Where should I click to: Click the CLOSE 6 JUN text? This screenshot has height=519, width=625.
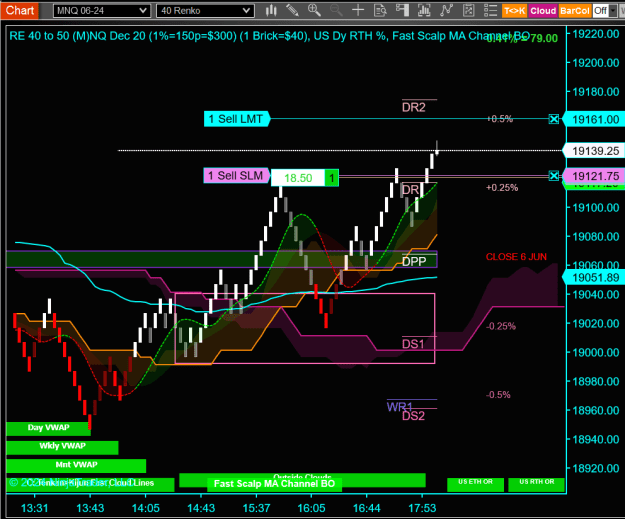516,257
